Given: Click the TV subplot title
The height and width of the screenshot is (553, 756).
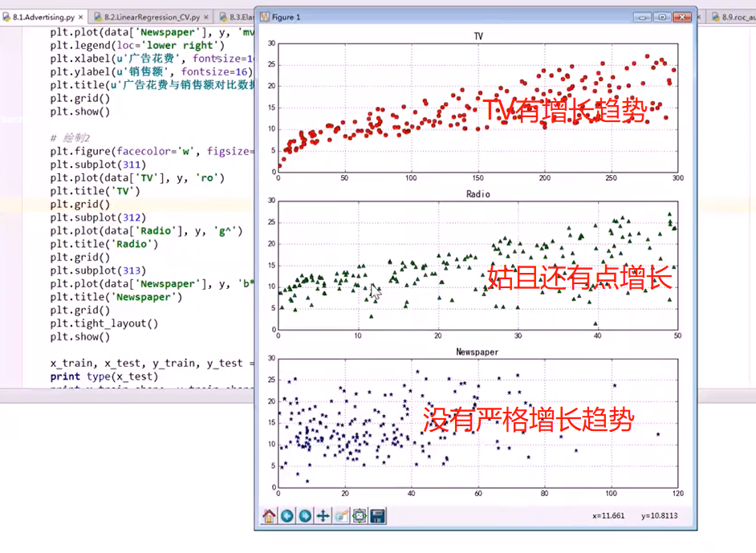Looking at the screenshot, I should click(478, 36).
